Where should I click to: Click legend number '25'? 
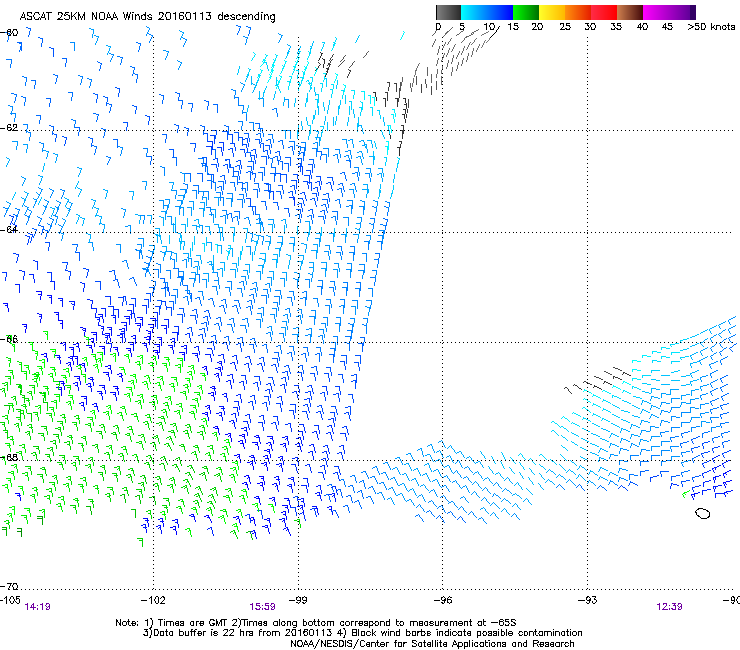(565, 26)
